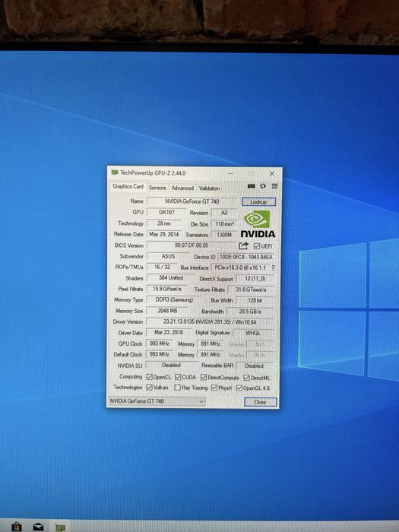Viewport: 399px width, 532px height.
Task: Click the GPU-Z icon in the taskbar
Action: pyautogui.click(x=60, y=527)
